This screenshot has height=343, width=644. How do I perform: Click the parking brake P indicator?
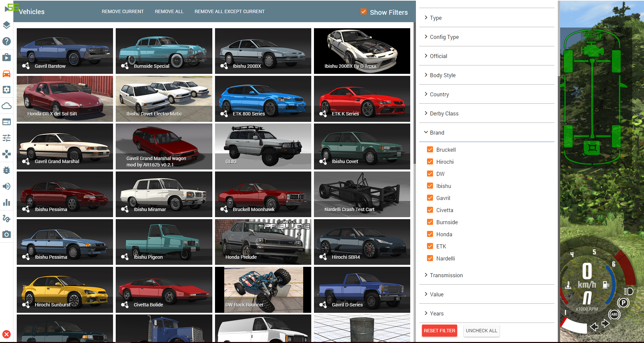click(x=623, y=303)
